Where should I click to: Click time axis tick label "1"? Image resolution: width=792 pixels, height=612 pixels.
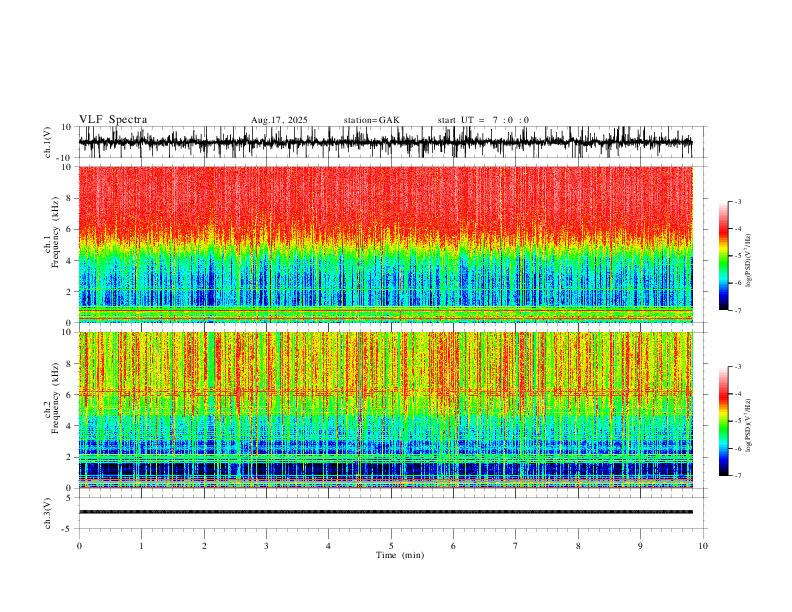141,546
